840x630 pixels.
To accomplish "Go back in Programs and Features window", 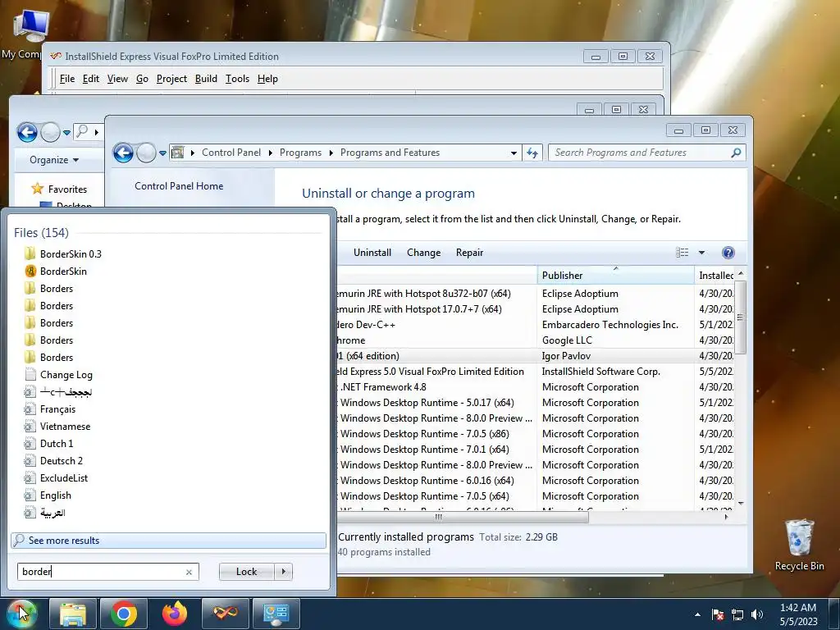I will tap(123, 153).
